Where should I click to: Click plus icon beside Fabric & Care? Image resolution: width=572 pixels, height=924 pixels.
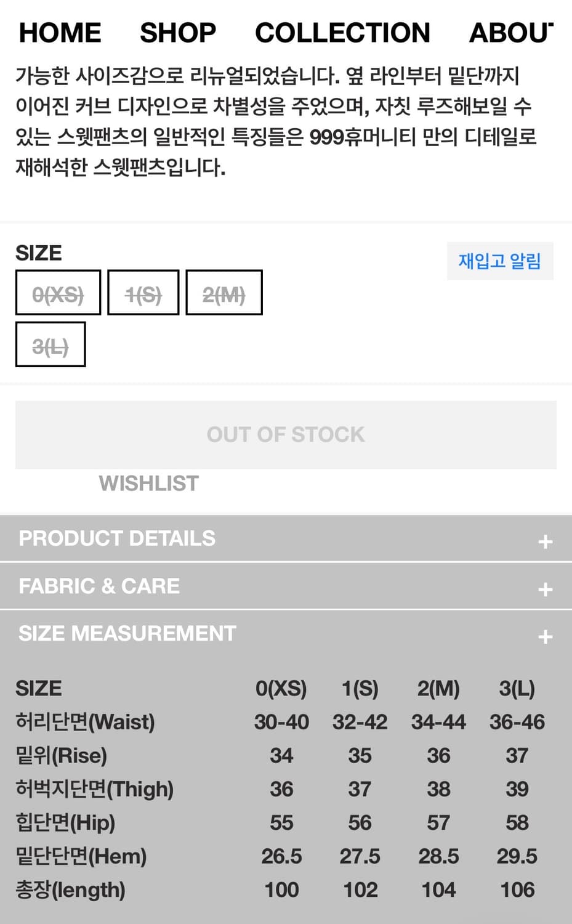click(545, 590)
